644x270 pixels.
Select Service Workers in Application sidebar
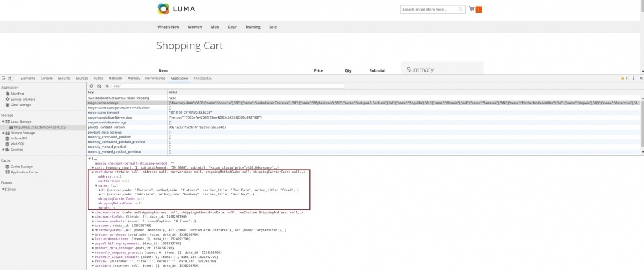tap(23, 99)
